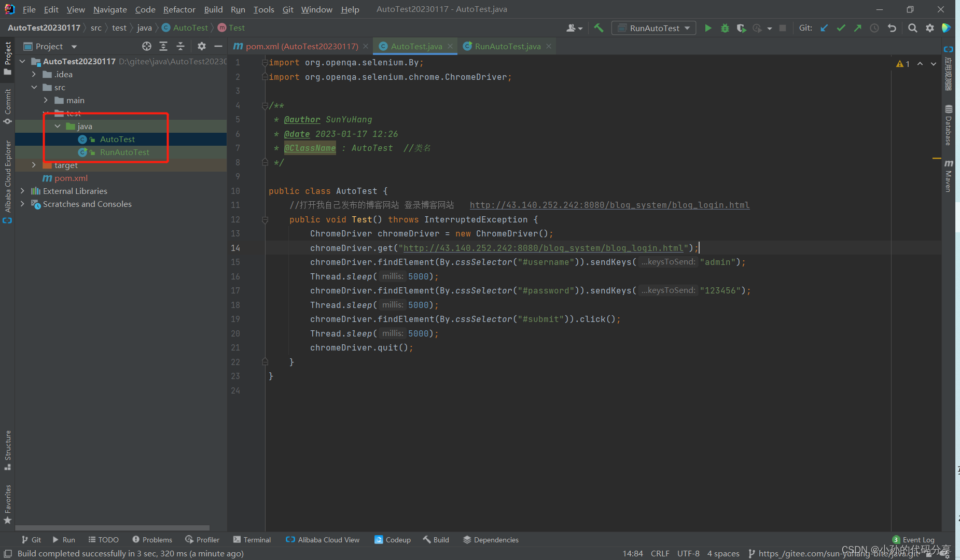Open the TODO tool window
The width and height of the screenshot is (960, 560).
pyautogui.click(x=103, y=540)
